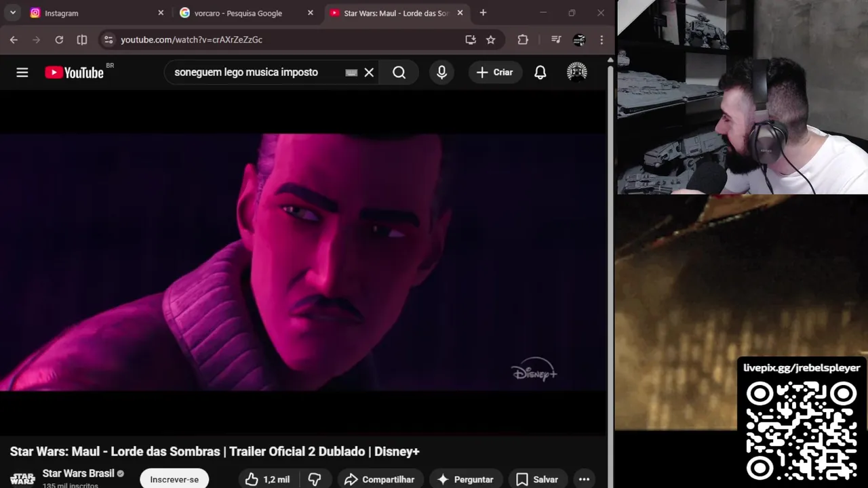Open YouTube notifications bell
Viewport: 868px width, 488px height.
540,73
